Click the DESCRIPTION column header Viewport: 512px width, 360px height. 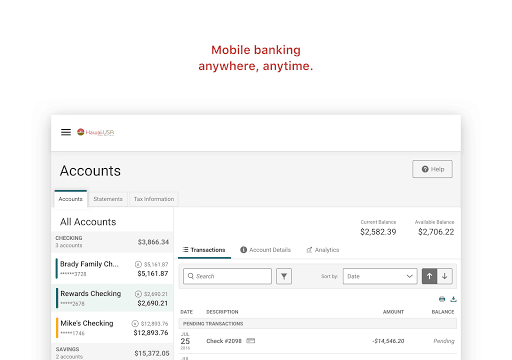pos(222,312)
